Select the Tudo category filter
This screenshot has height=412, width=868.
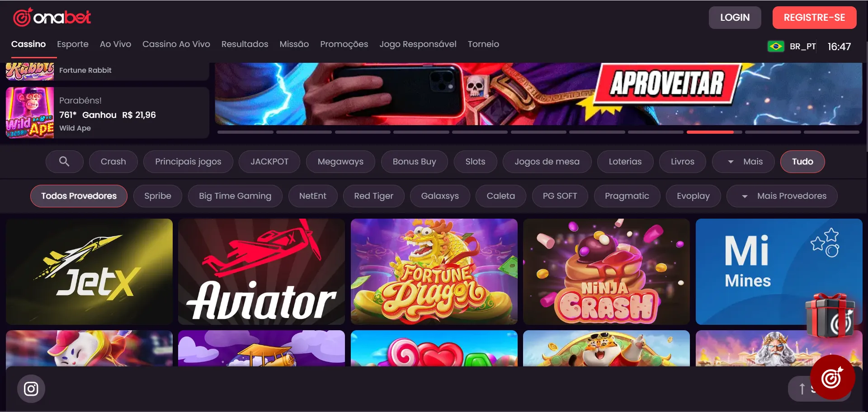point(802,162)
